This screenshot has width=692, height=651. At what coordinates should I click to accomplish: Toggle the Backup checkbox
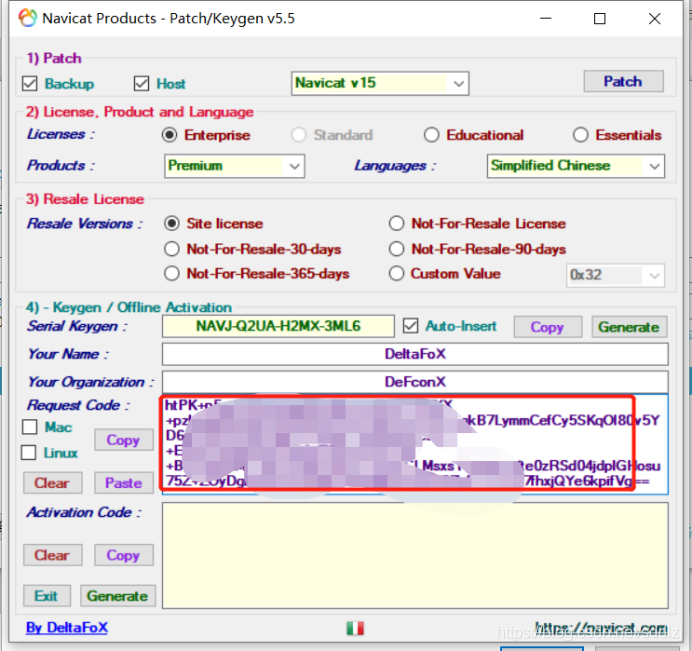pos(30,83)
